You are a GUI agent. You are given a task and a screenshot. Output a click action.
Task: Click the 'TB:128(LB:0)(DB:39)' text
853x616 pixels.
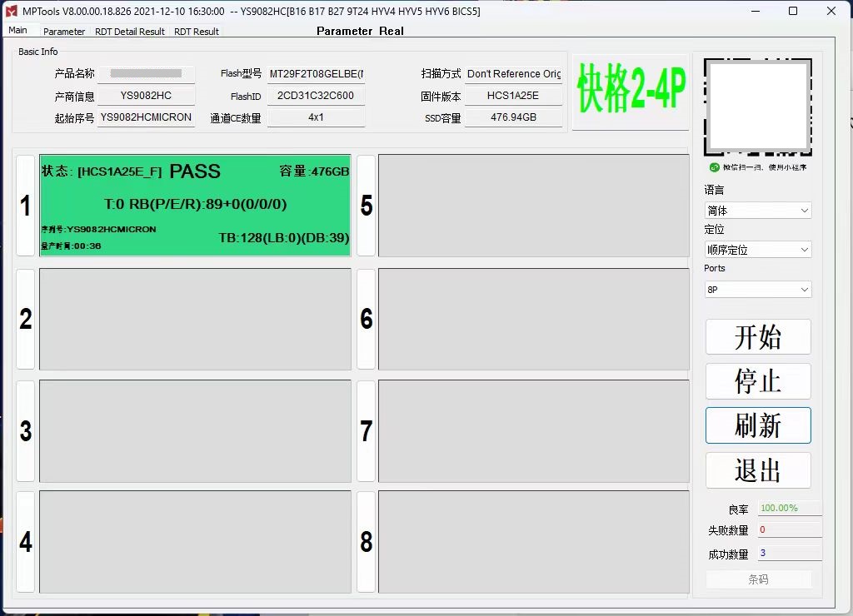[x=284, y=237]
